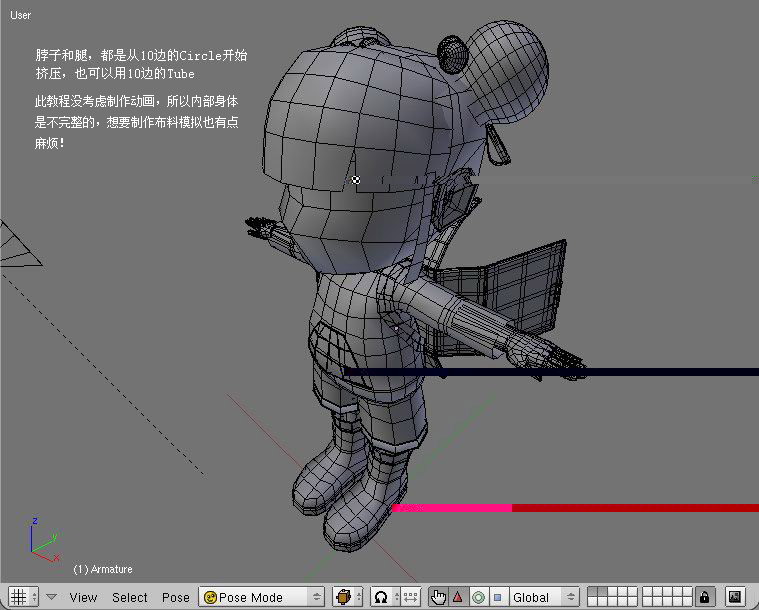
Task: Toggle move object centers only button
Action: pos(410,597)
